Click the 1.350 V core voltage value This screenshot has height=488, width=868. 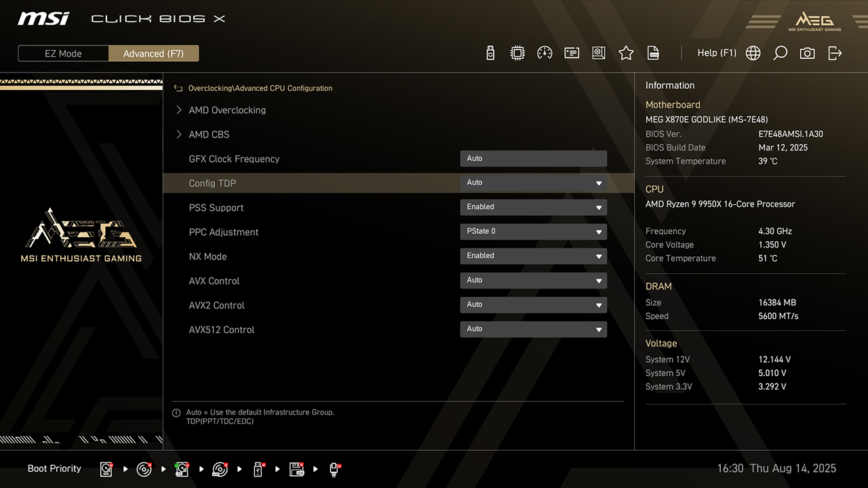coord(772,245)
